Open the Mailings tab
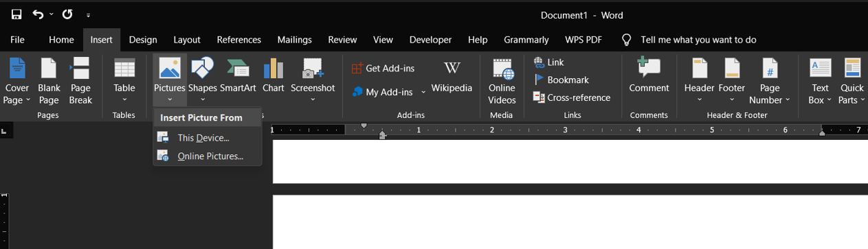Viewport: 868px width, 249px height. (295, 40)
